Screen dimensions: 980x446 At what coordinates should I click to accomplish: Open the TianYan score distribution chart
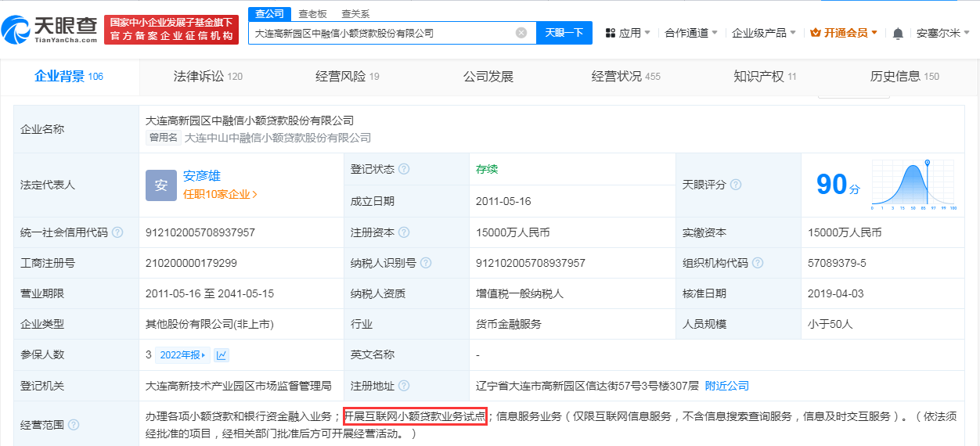click(x=913, y=186)
